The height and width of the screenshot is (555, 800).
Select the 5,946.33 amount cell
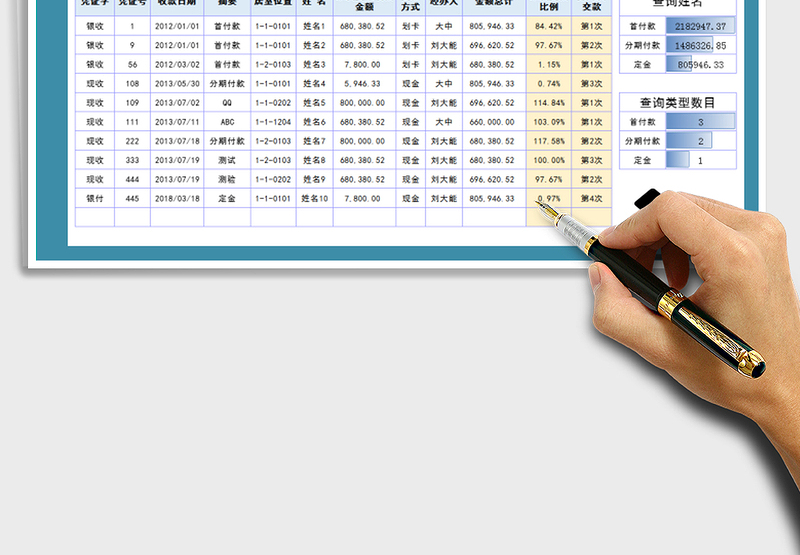pyautogui.click(x=364, y=84)
